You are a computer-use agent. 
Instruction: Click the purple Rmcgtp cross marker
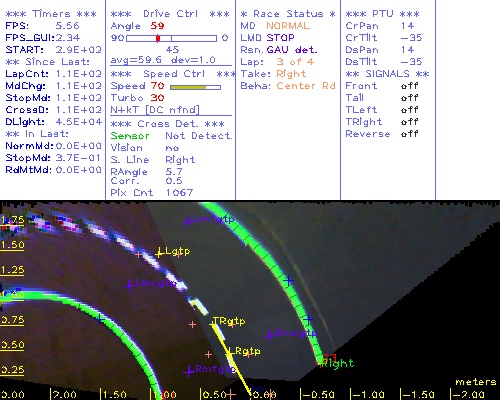269,335
